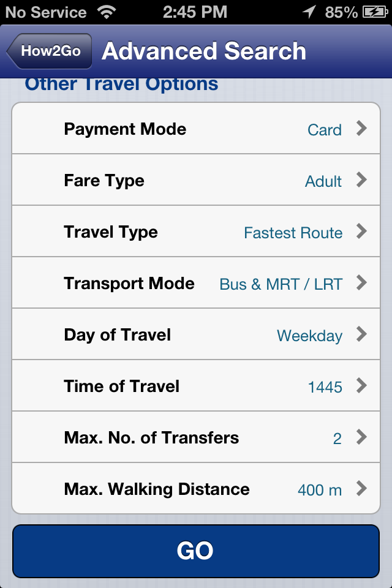Tap the How2Go back button
Image resolution: width=392 pixels, height=588 pixels.
click(x=50, y=51)
